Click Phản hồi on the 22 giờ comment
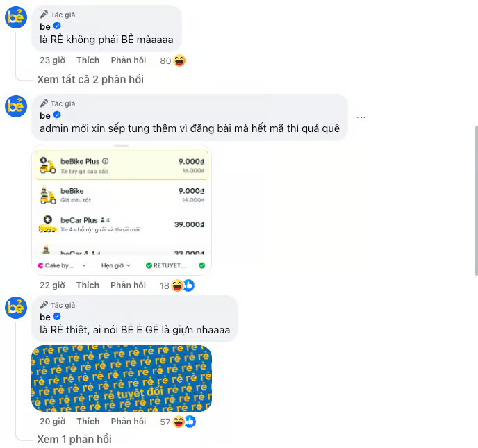Screen dimensions: 478x448 pos(129,285)
